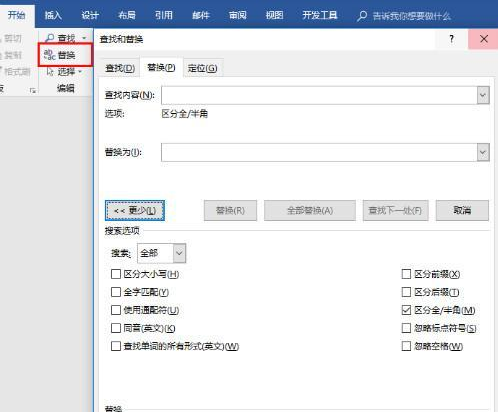Enable 使用通配符(U) checkbox
The height and width of the screenshot is (412, 498).
point(116,310)
